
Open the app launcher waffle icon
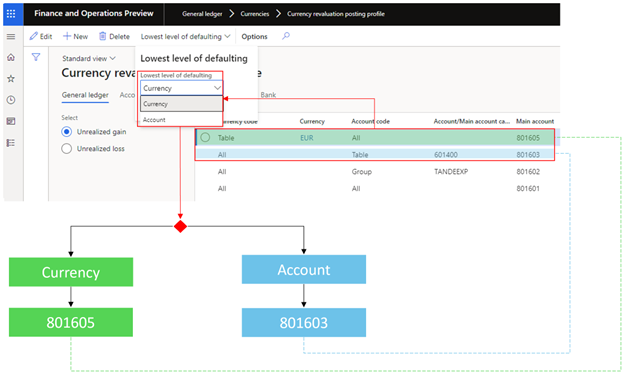coord(11,14)
